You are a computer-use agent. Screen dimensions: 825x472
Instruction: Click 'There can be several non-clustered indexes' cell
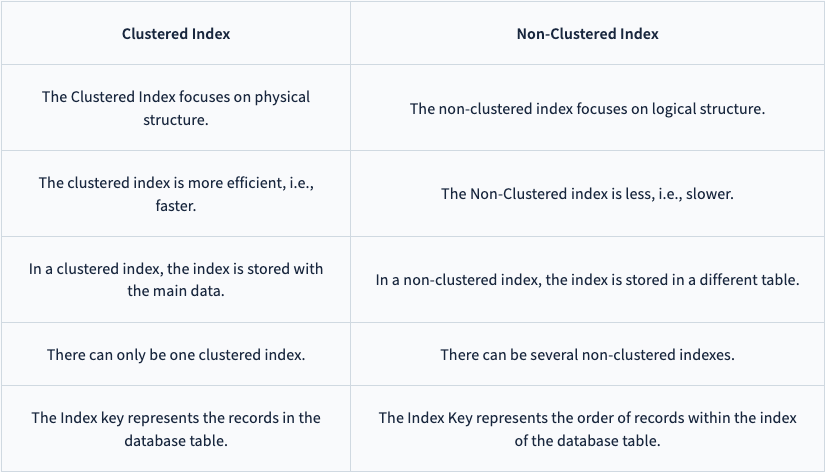(x=587, y=354)
